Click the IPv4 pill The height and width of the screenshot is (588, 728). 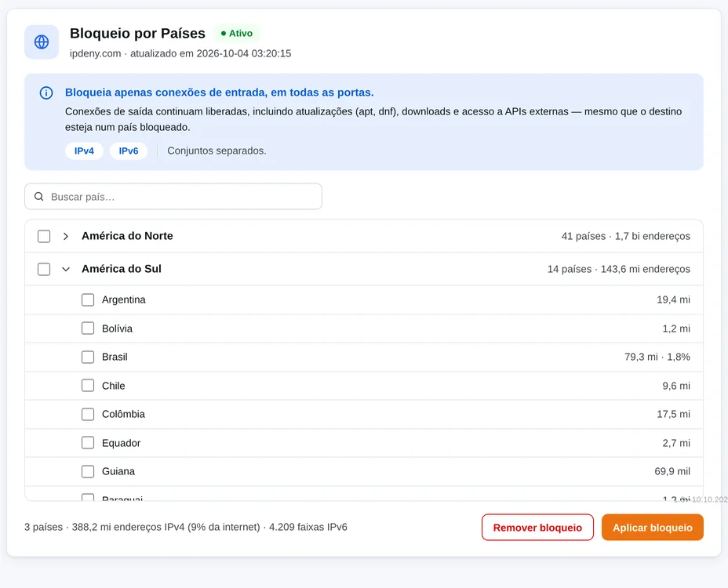84,151
